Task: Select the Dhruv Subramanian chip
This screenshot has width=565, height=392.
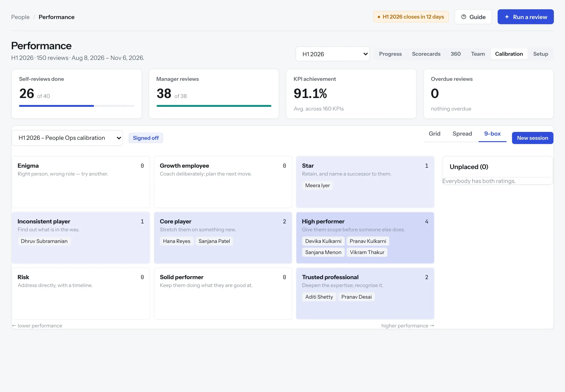Action: [44, 241]
